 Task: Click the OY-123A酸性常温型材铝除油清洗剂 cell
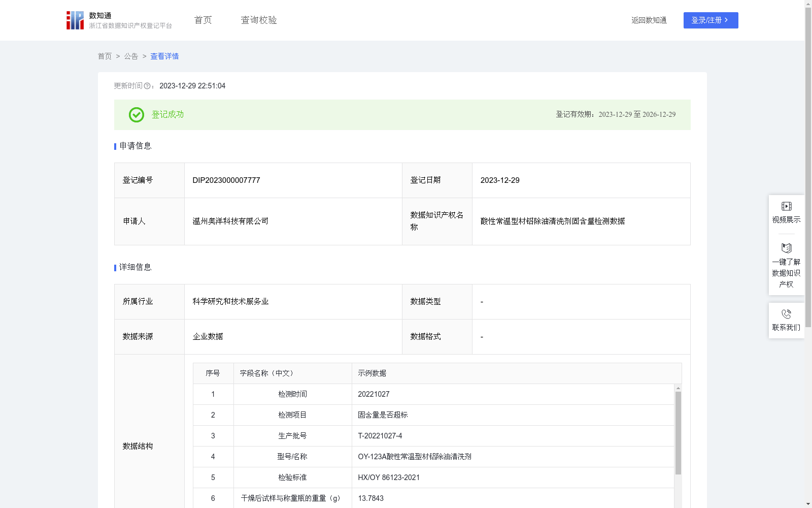pyautogui.click(x=415, y=457)
